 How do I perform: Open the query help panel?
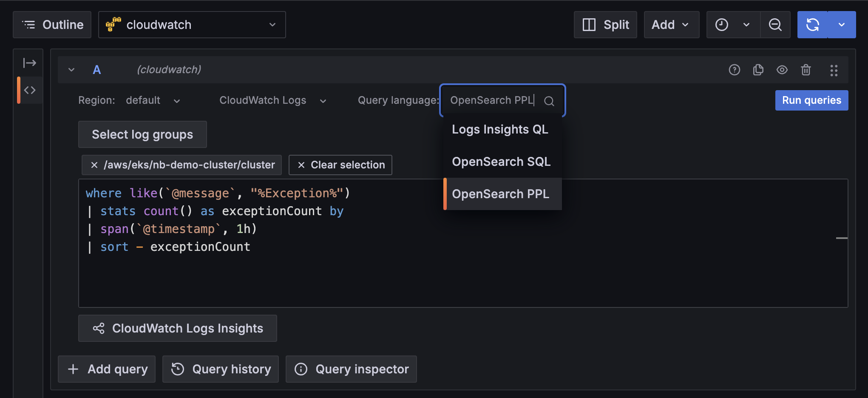point(734,70)
